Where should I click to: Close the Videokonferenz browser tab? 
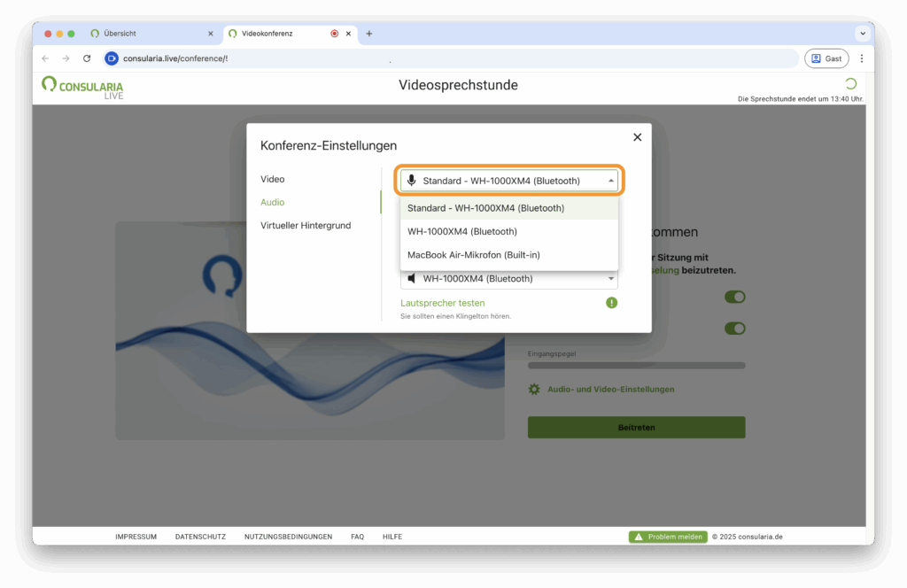[348, 34]
